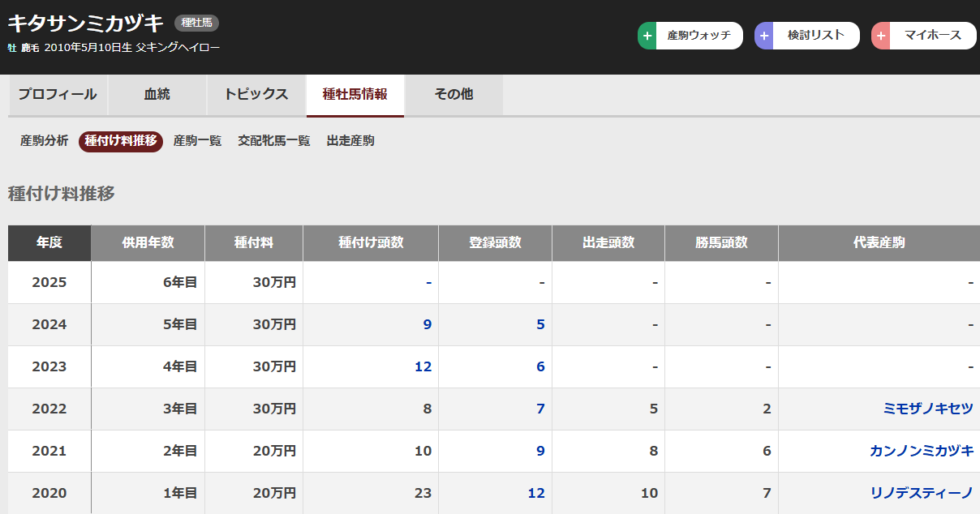This screenshot has width=980, height=514.
Task: Go to 産駒分析 sub-menu
Action: 44,141
